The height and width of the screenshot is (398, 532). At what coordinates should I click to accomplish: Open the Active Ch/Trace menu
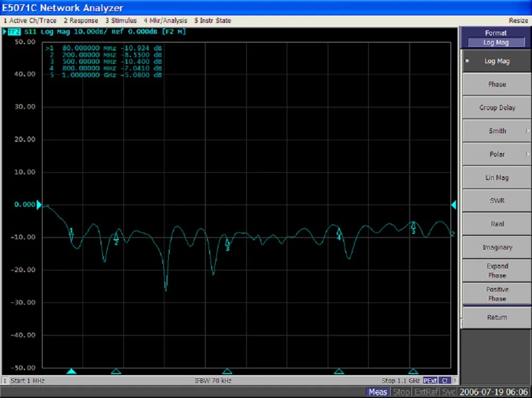(x=30, y=21)
